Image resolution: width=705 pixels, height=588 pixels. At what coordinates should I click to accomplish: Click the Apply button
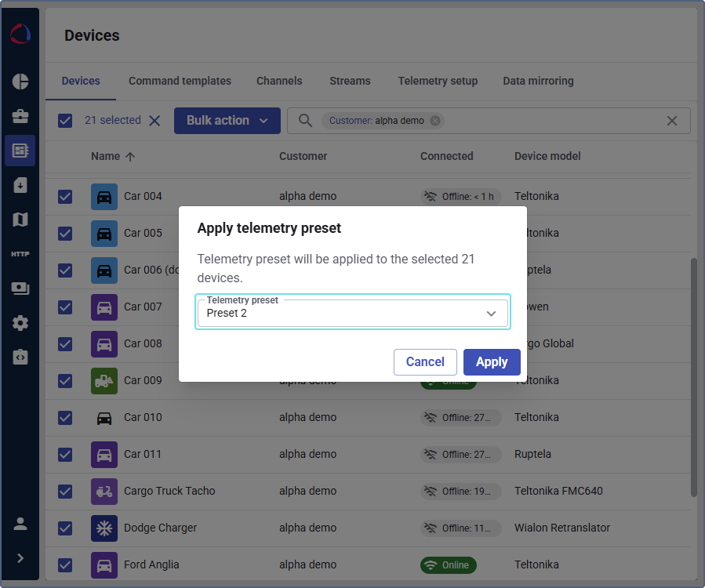point(492,362)
